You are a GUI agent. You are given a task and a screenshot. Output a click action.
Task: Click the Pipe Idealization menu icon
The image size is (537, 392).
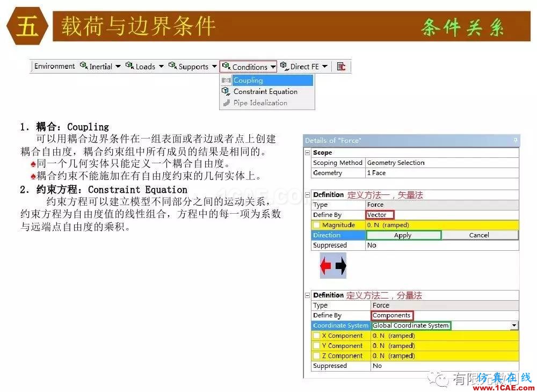point(226,103)
